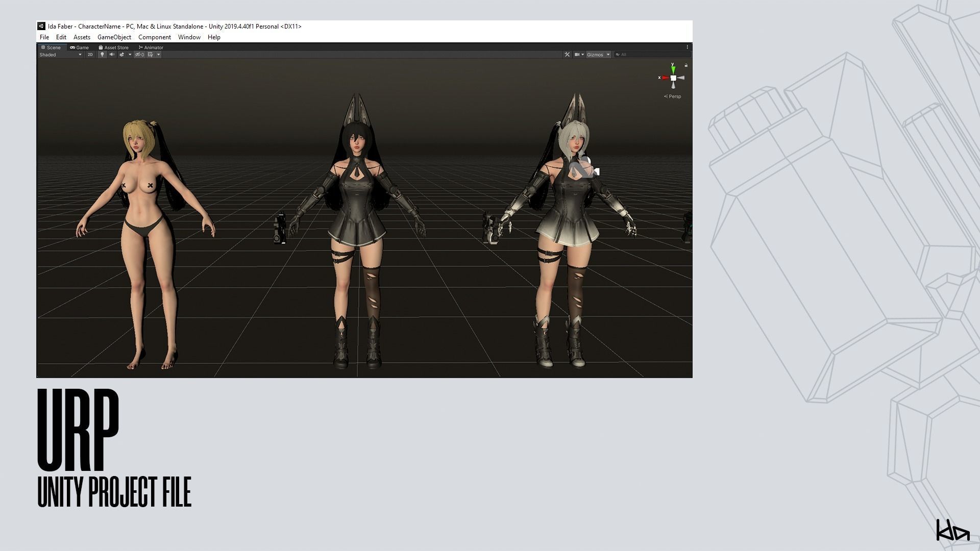Click the red X axis cone
Screen dimensions: 980x551
[x=665, y=78]
